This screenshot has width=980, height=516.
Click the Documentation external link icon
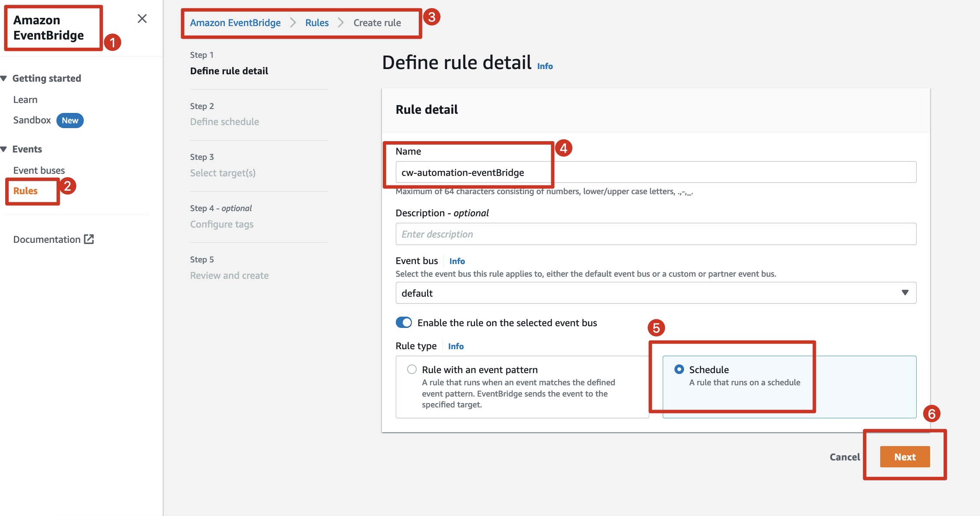tap(89, 239)
